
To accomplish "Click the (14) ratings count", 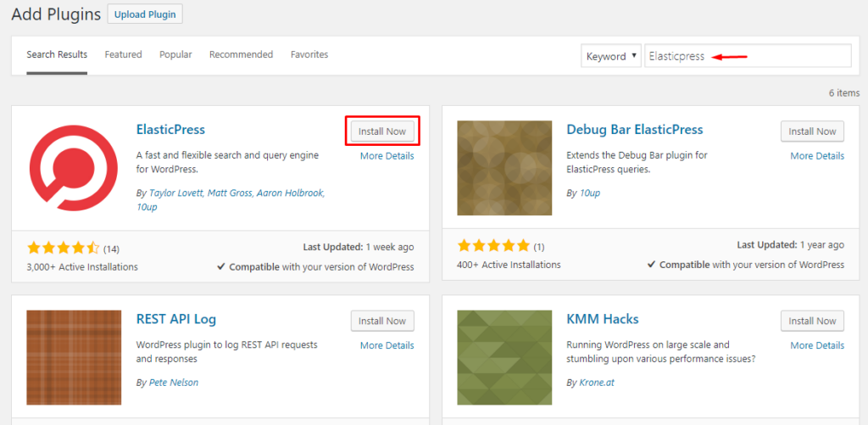I will (x=111, y=248).
